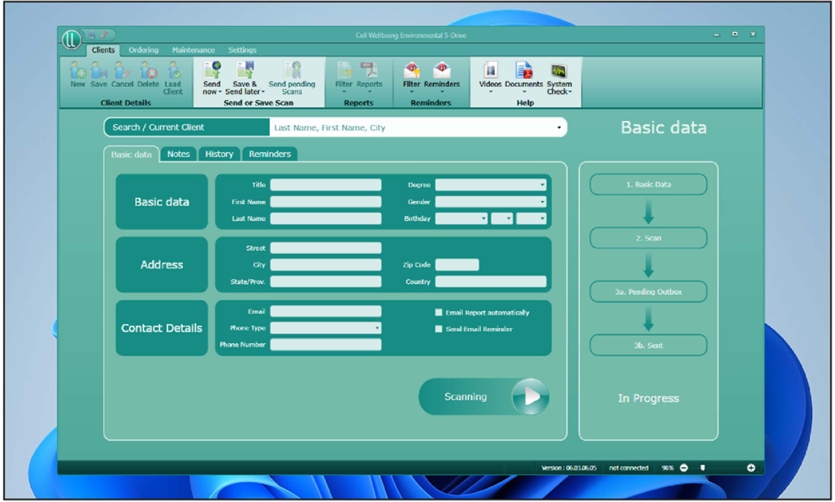Viewport: 835px width, 502px height.
Task: Switch to the Ordering ribbon tab
Action: coord(143,50)
